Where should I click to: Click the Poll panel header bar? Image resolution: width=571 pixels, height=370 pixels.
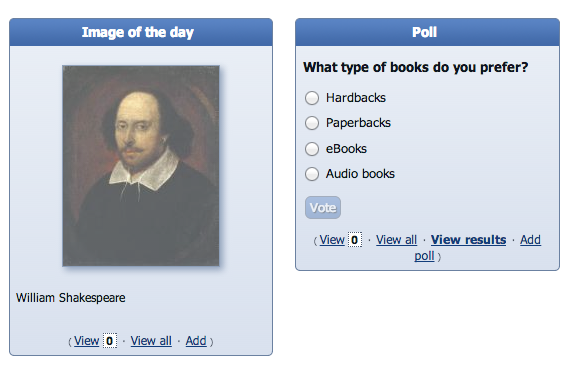[428, 32]
